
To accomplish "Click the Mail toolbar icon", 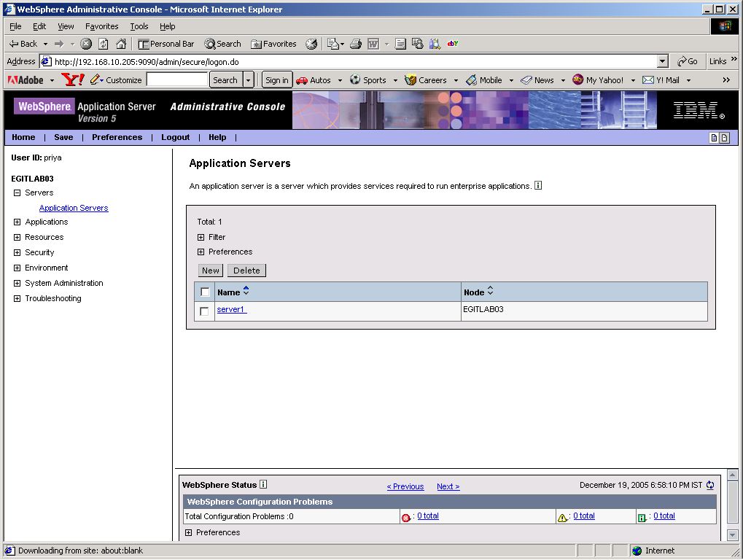I will [334, 44].
